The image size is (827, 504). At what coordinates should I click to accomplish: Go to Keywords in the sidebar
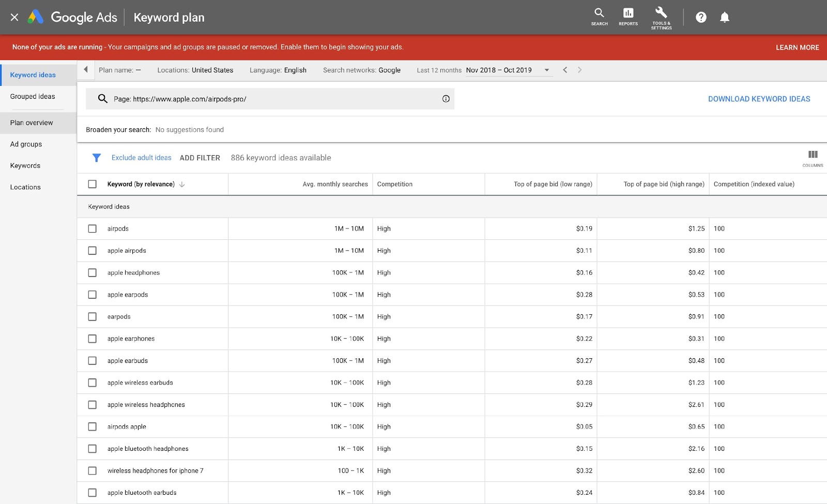point(25,166)
